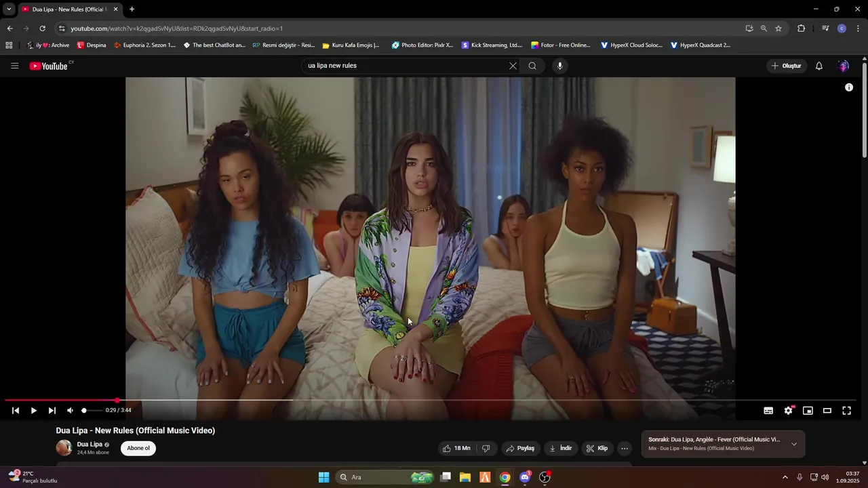The image size is (868, 488).
Task: View site information icon in address bar
Action: point(62,28)
